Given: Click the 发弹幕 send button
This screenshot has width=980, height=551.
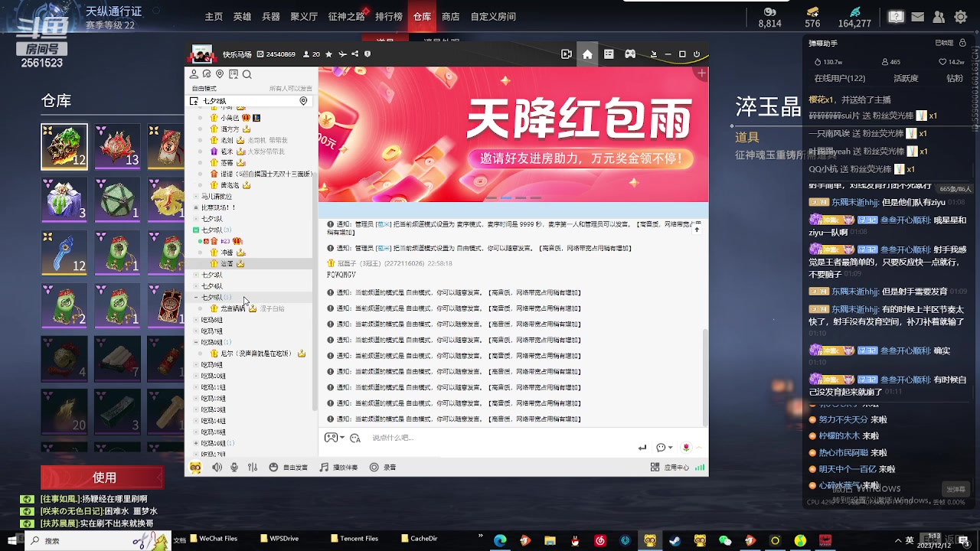Looking at the screenshot, I should [955, 488].
